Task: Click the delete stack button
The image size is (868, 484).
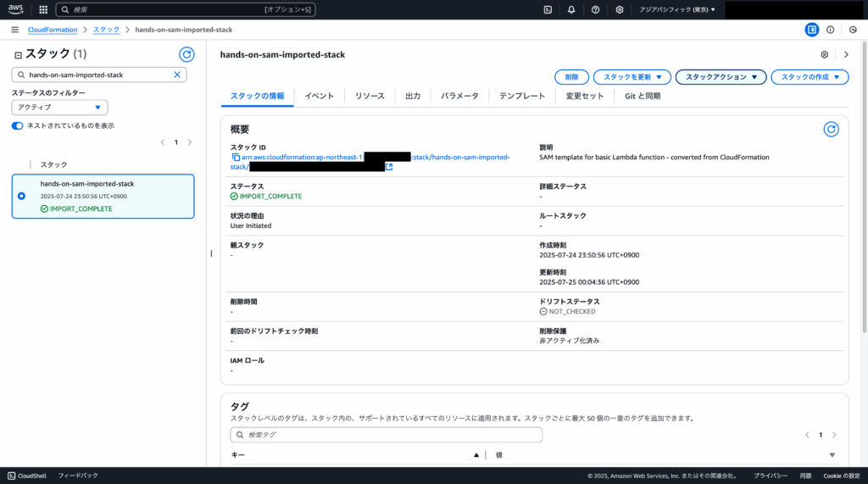Action: point(572,77)
